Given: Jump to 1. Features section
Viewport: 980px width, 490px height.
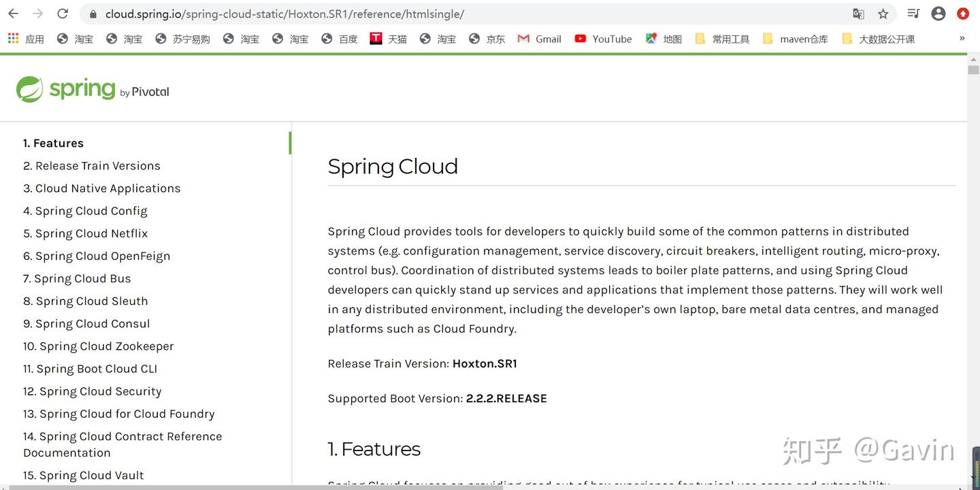Looking at the screenshot, I should (53, 143).
